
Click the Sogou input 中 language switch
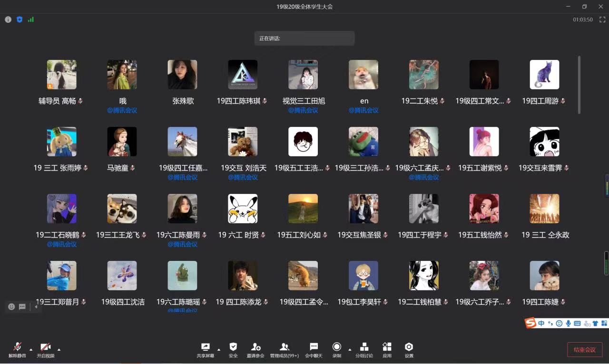(541, 324)
